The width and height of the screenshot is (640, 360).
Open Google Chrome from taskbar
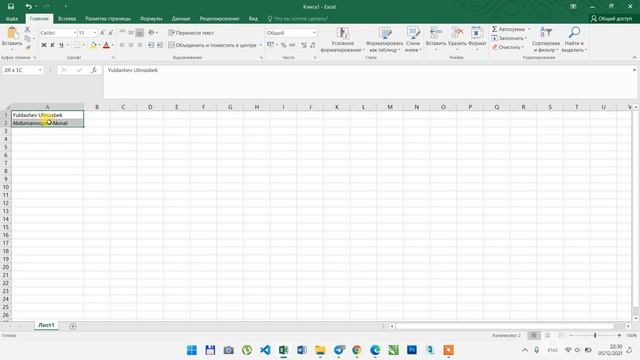(x=357, y=350)
